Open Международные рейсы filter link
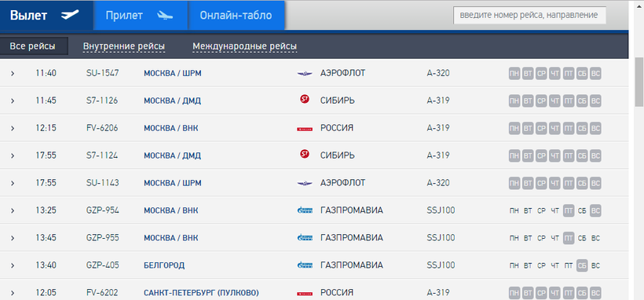644x300 pixels. point(245,46)
